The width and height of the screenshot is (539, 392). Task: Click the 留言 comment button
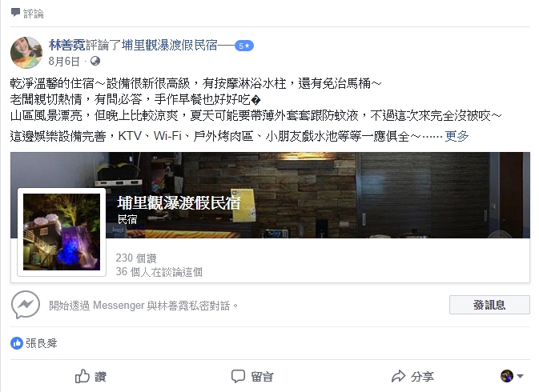[252, 376]
